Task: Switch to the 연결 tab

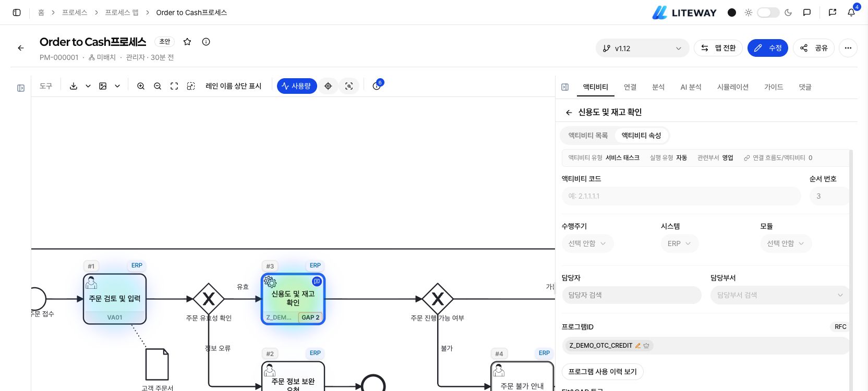Action: pos(630,87)
